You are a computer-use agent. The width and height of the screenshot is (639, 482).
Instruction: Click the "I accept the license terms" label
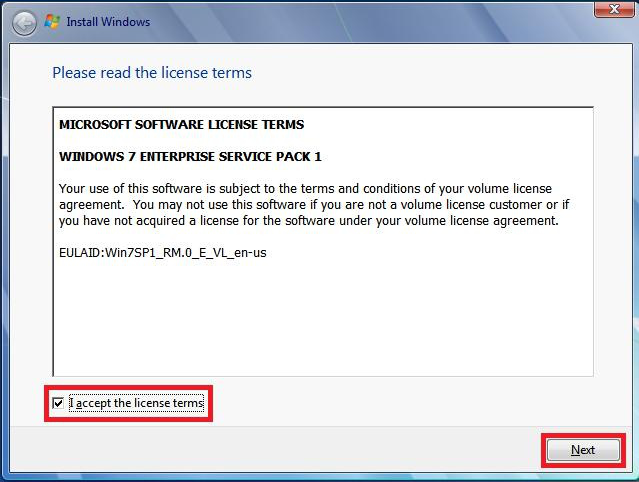137,403
